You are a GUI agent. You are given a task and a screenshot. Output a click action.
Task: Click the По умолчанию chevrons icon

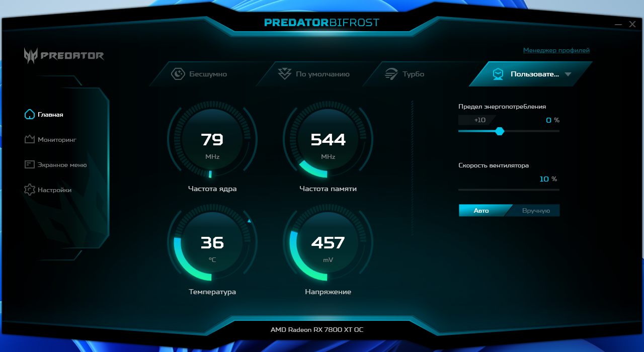[285, 74]
